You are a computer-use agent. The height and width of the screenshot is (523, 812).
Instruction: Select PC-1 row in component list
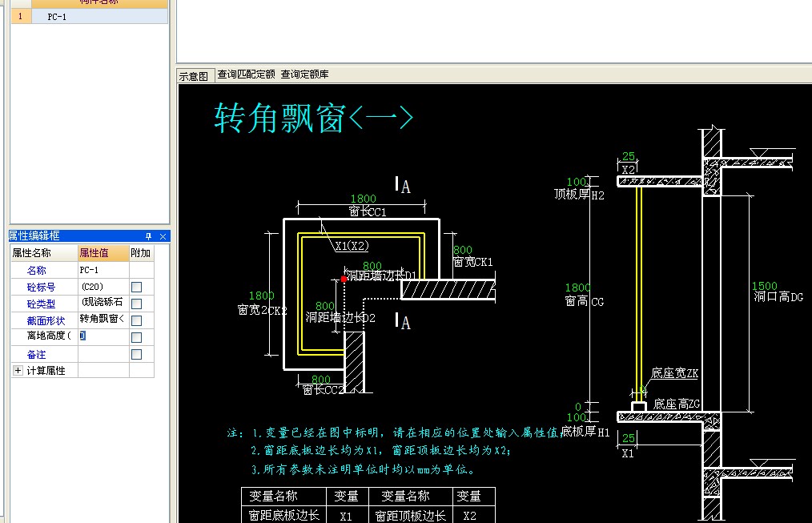99,17
